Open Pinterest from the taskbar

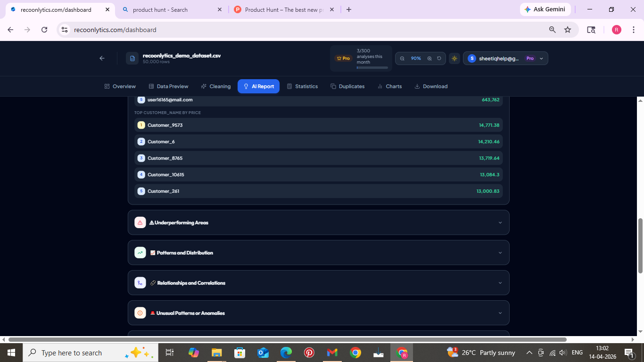[309, 353]
